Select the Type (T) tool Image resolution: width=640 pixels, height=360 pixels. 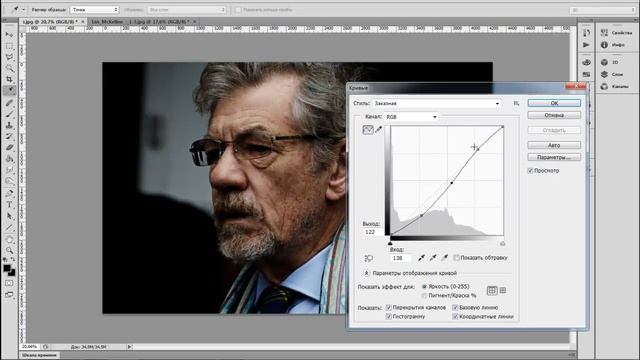9,204
